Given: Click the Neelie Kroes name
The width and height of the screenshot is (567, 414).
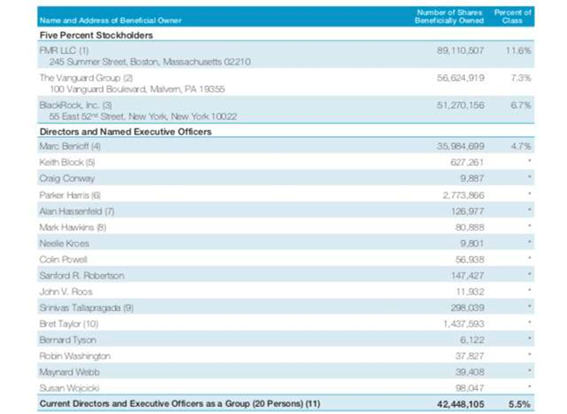Looking at the screenshot, I should [64, 243].
